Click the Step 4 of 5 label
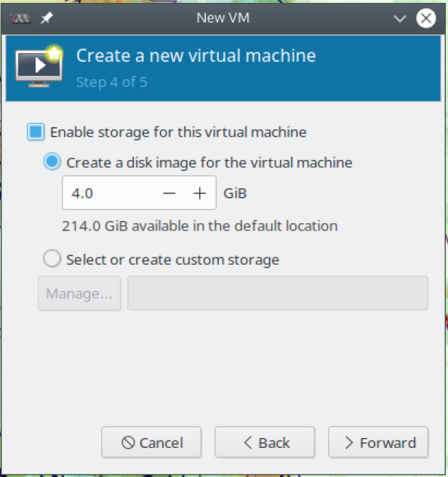This screenshot has width=448, height=477. point(112,82)
